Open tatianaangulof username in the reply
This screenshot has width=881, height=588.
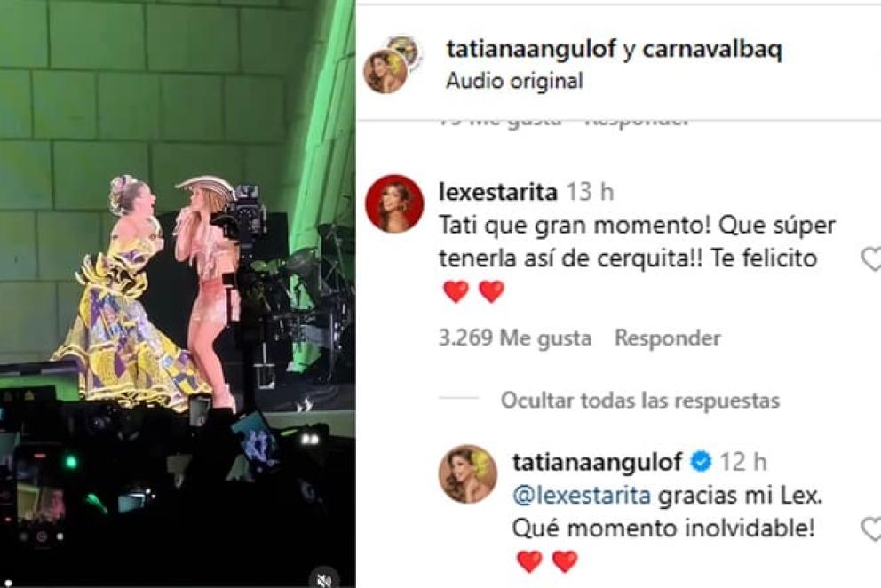598,462
